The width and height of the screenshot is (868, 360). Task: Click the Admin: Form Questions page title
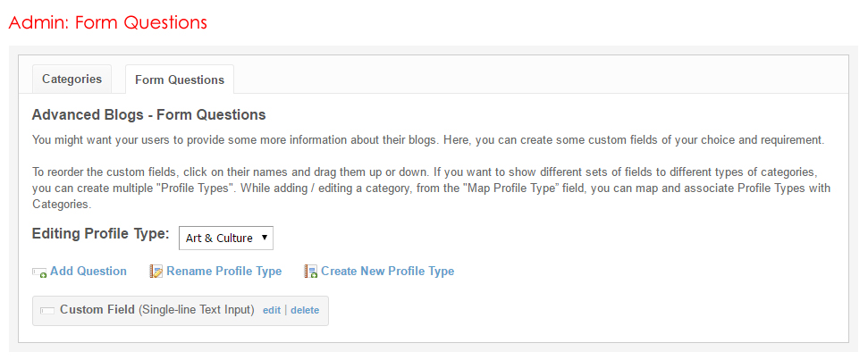(x=108, y=21)
